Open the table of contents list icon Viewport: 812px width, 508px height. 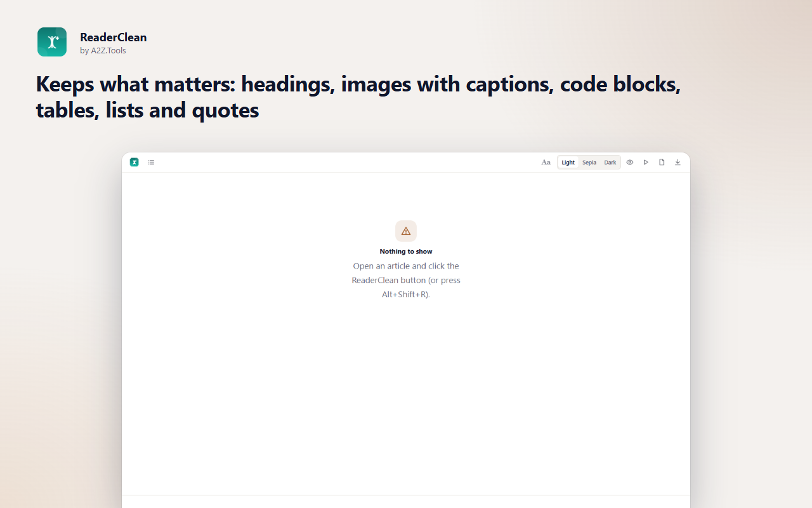click(151, 163)
